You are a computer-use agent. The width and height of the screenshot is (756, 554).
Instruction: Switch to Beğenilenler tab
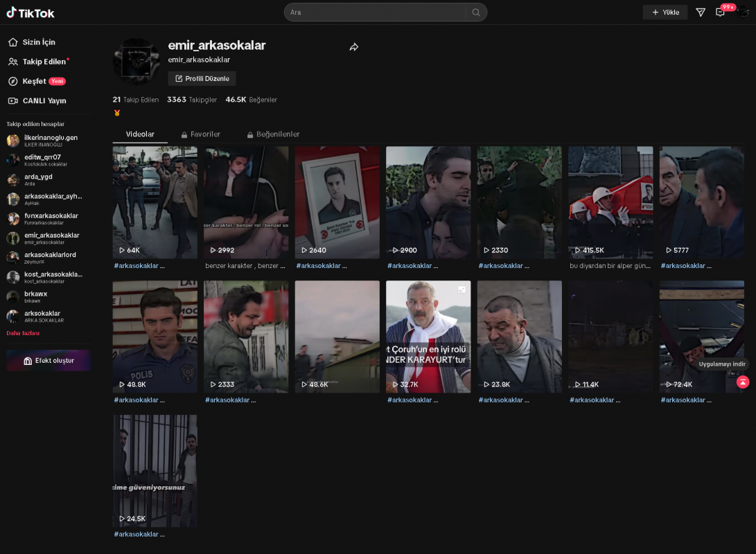[274, 134]
